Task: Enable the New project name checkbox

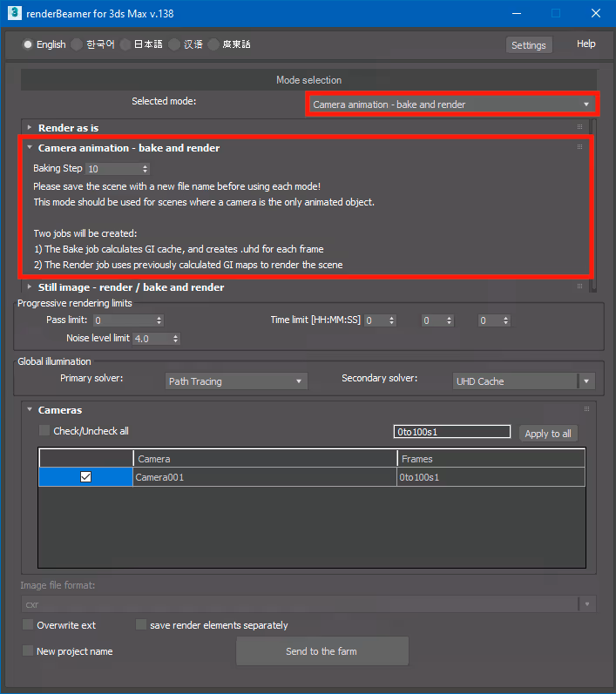Action: coord(28,650)
